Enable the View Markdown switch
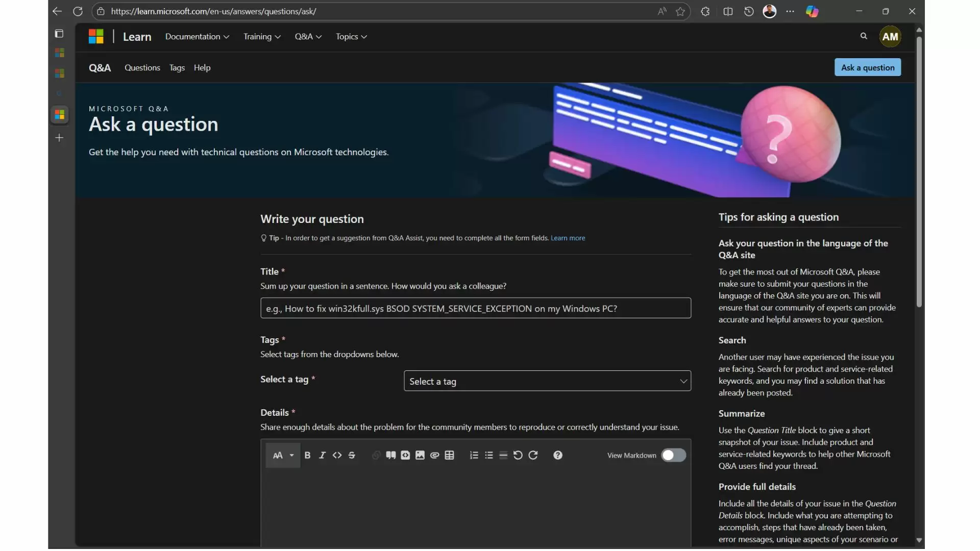980x551 pixels. tap(673, 455)
